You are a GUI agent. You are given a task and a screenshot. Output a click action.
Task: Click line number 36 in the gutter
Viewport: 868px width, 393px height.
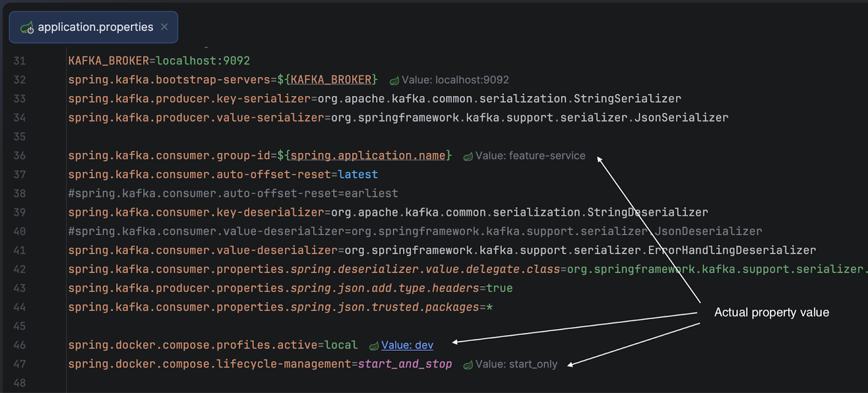[x=20, y=156]
